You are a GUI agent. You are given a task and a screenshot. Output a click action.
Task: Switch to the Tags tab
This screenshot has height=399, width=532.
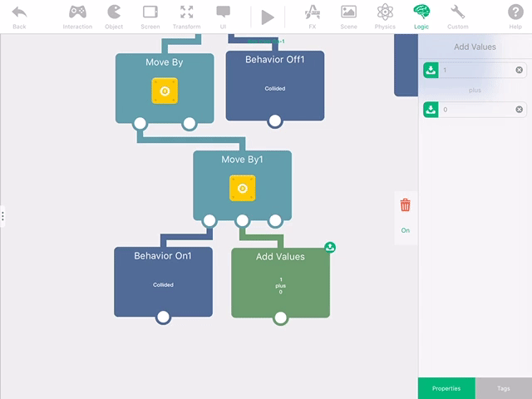(504, 388)
